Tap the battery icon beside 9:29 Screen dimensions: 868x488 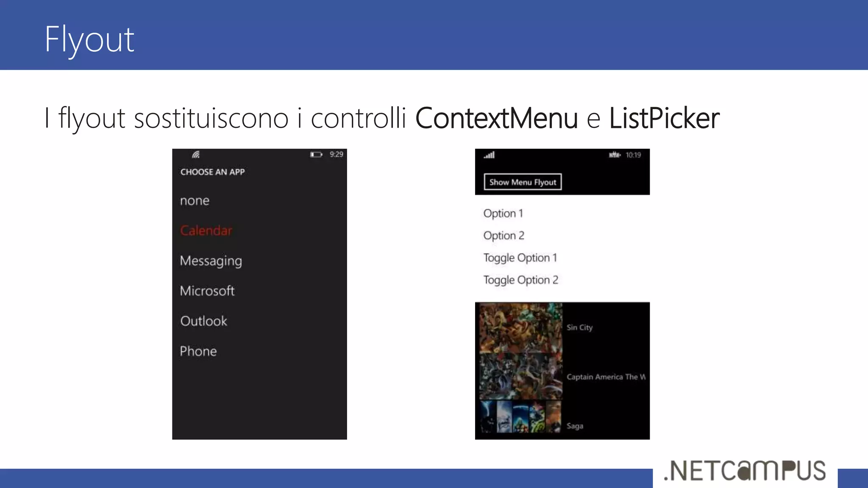316,155
